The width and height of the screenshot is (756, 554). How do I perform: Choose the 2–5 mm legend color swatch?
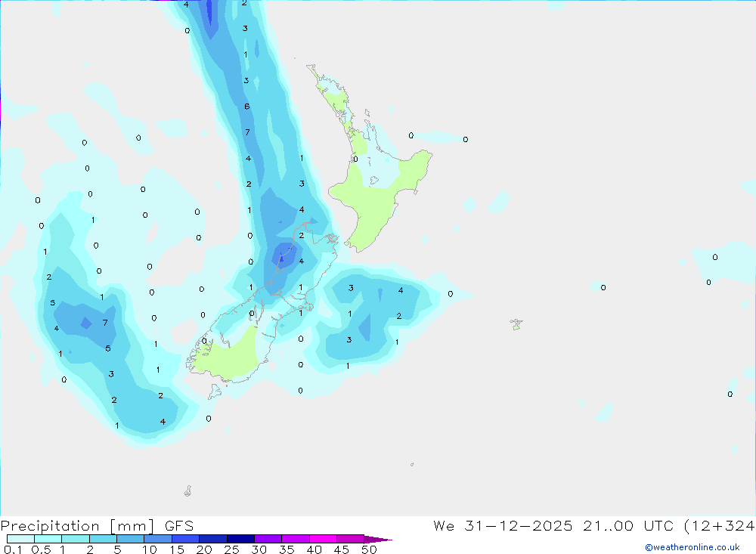click(103, 539)
